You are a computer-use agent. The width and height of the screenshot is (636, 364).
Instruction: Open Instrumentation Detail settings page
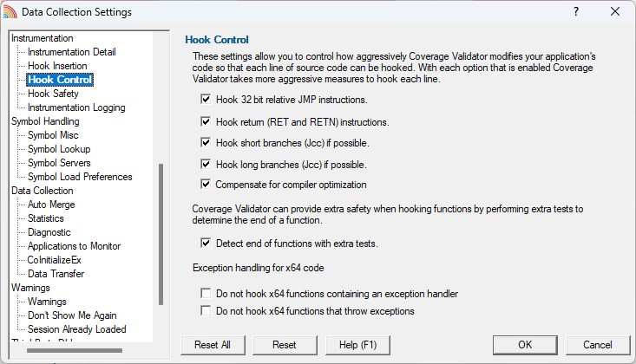pyautogui.click(x=72, y=52)
